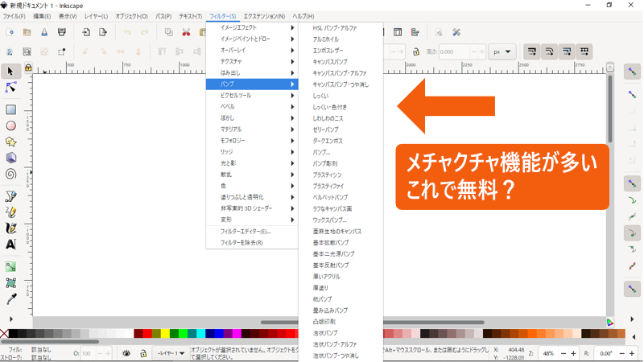Expand the マテリアル submenu
Screen dimensions: 644x362
(x=252, y=129)
